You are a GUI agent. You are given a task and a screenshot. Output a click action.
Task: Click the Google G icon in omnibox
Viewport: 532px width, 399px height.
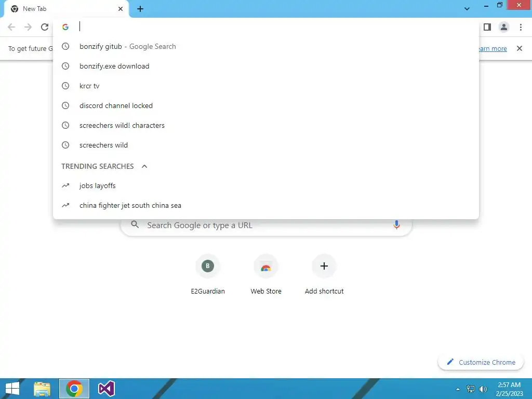pos(65,27)
